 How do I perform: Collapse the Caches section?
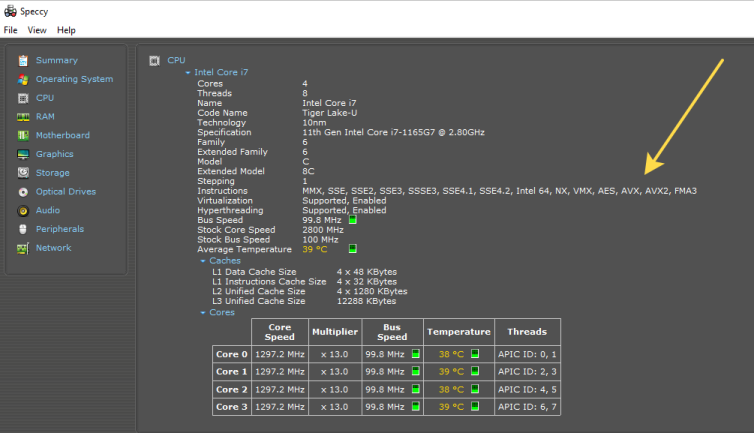click(x=203, y=261)
